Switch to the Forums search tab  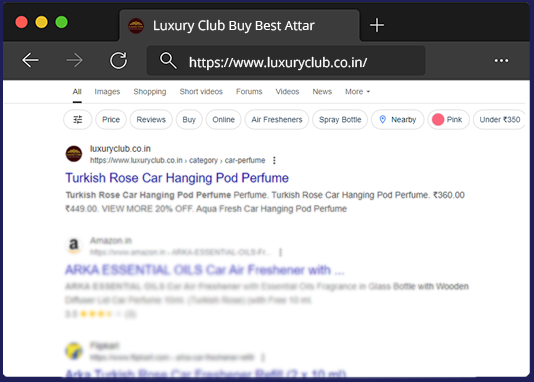click(x=249, y=92)
